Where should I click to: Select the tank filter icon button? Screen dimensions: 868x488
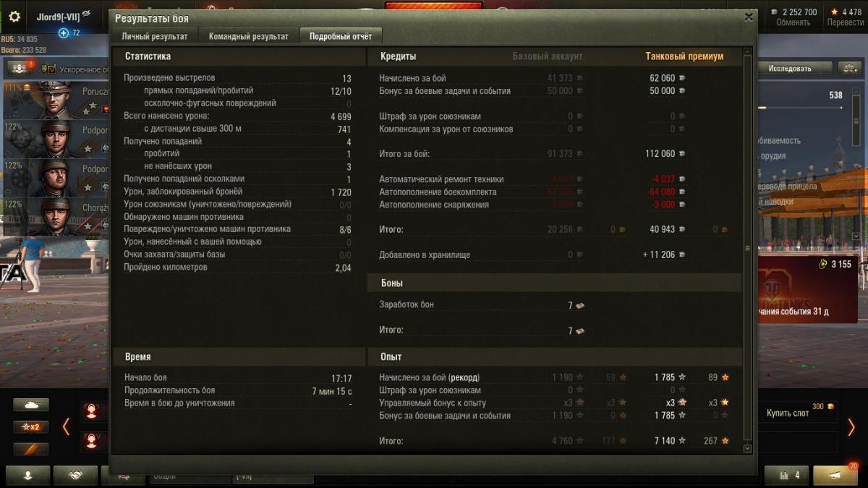pos(31,405)
